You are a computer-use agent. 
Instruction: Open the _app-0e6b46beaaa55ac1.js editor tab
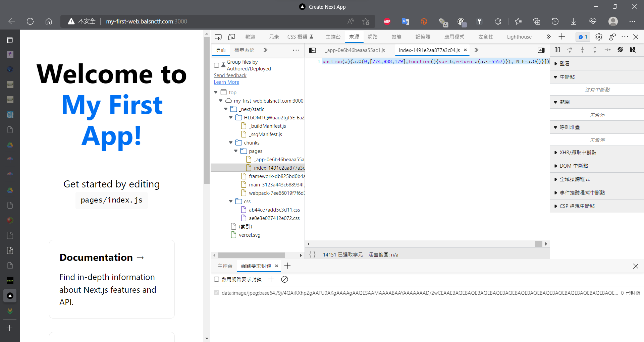tap(355, 50)
